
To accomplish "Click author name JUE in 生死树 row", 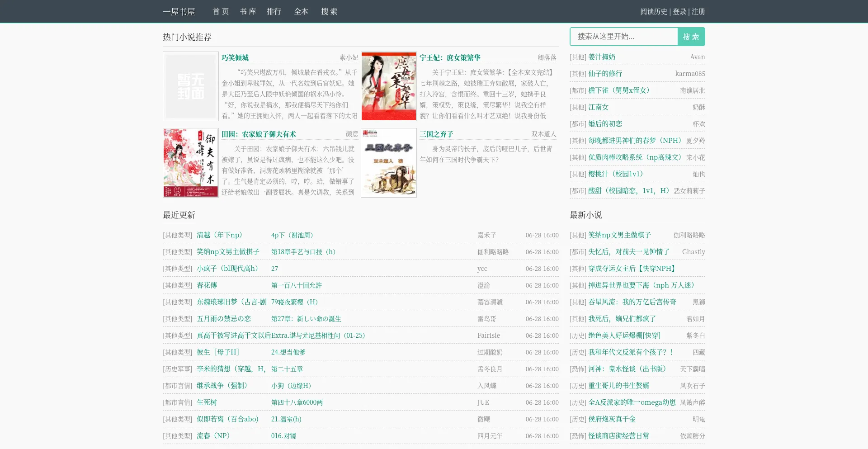I will 483,402.
